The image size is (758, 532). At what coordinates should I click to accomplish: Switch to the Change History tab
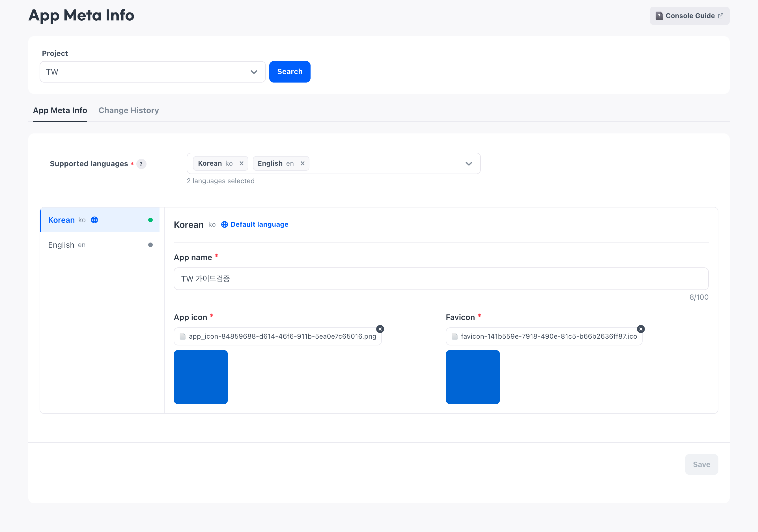[x=129, y=111]
